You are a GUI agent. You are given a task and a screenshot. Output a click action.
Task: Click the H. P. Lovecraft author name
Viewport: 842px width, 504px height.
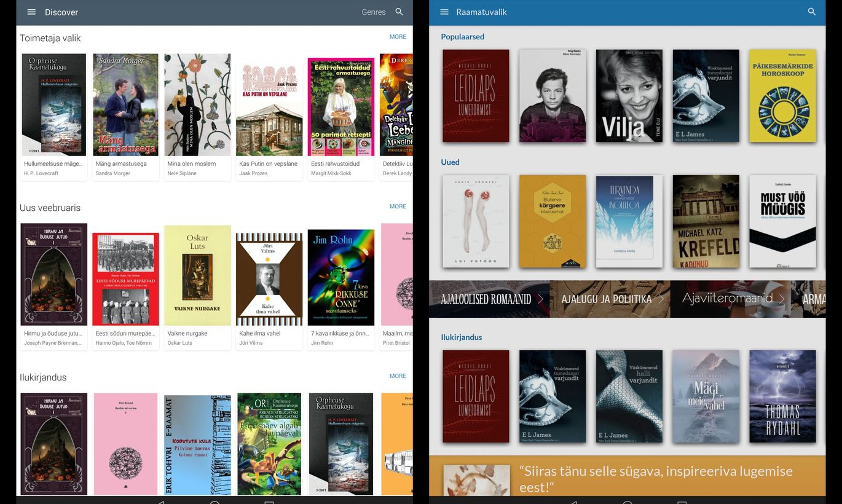coord(41,173)
